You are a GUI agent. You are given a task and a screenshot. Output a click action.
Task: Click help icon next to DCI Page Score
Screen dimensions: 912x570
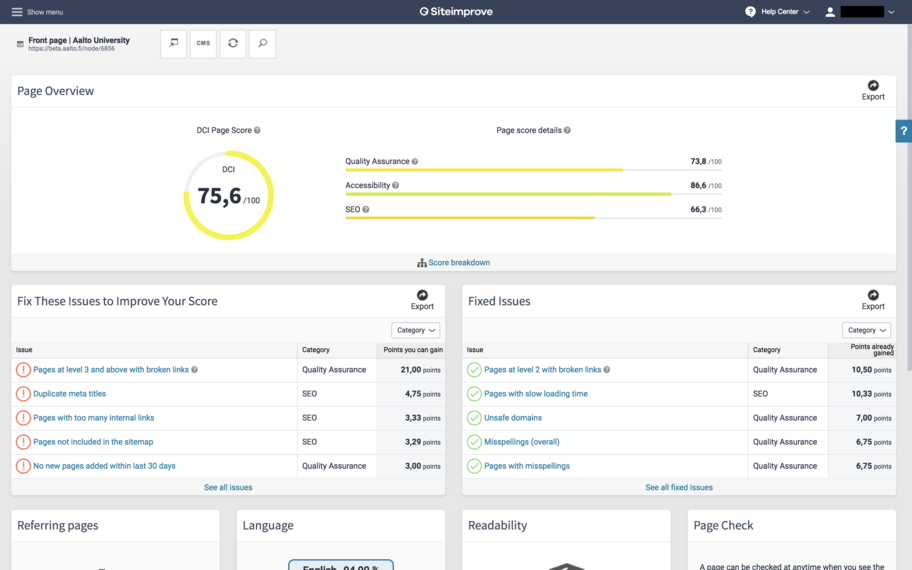[257, 131]
